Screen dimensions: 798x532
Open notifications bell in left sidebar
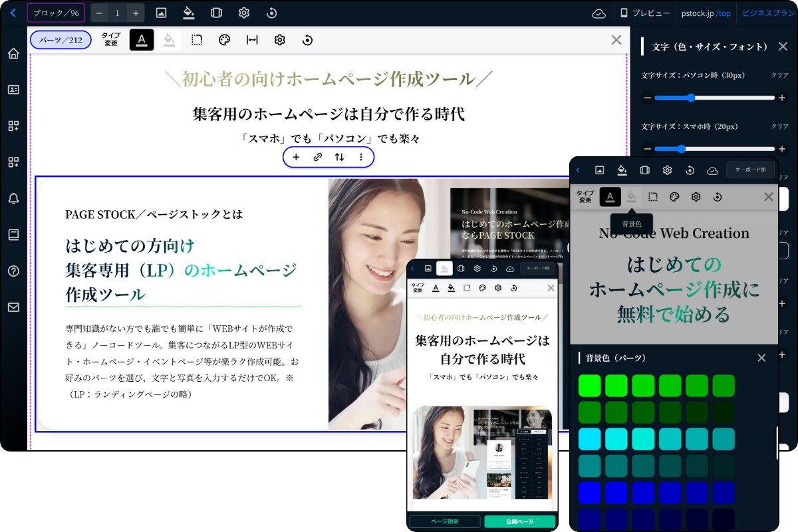click(13, 198)
